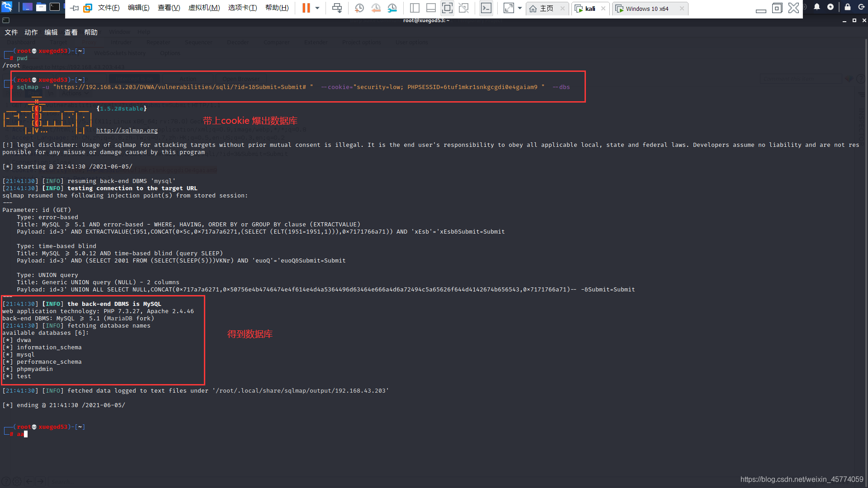Click the 'available databases [6]:' line

click(46, 333)
